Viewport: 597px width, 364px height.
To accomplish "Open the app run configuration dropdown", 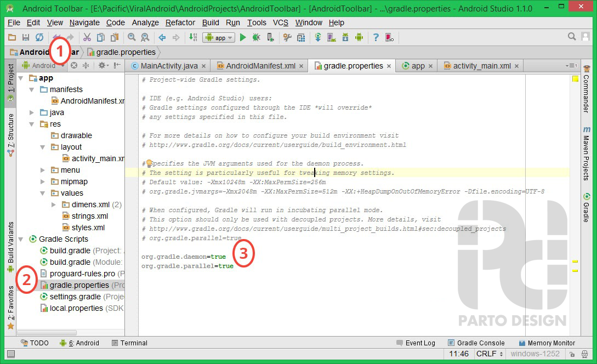I will [x=219, y=37].
